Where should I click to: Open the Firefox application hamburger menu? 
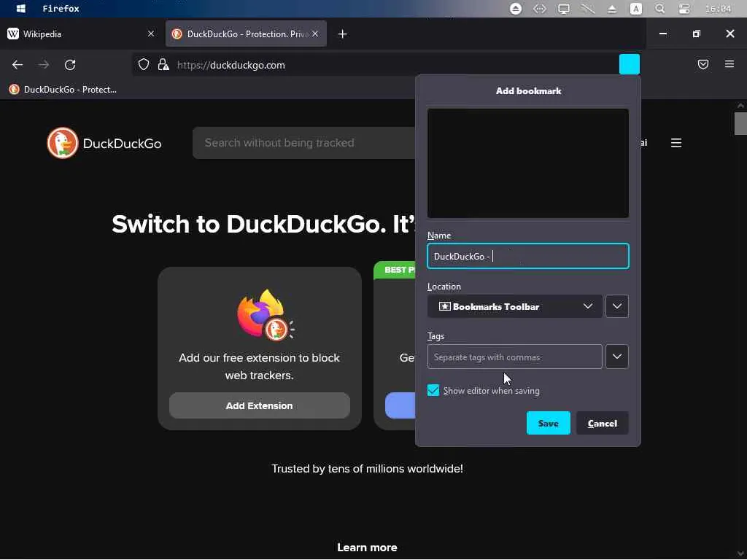click(729, 64)
